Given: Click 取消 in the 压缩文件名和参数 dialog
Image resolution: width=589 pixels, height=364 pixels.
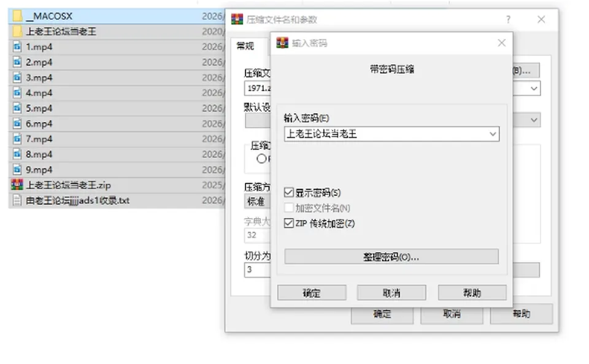Looking at the screenshot, I should (x=452, y=314).
